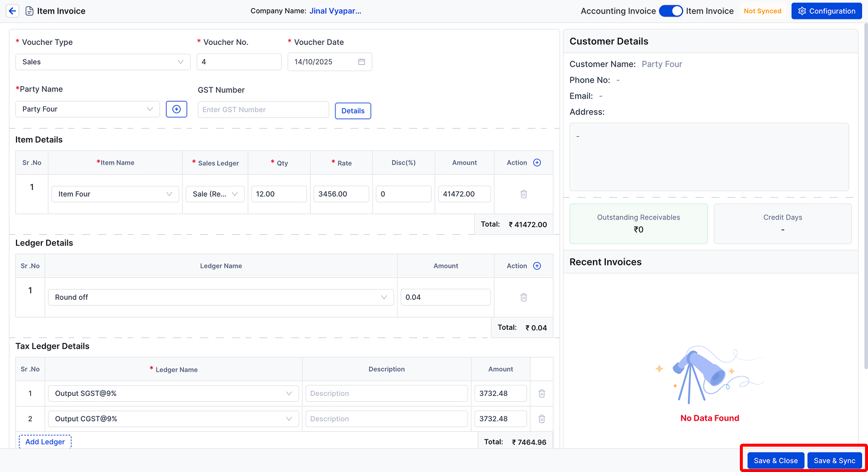The height and width of the screenshot is (472, 868).
Task: Click the Disc(%) field
Action: (x=404, y=194)
